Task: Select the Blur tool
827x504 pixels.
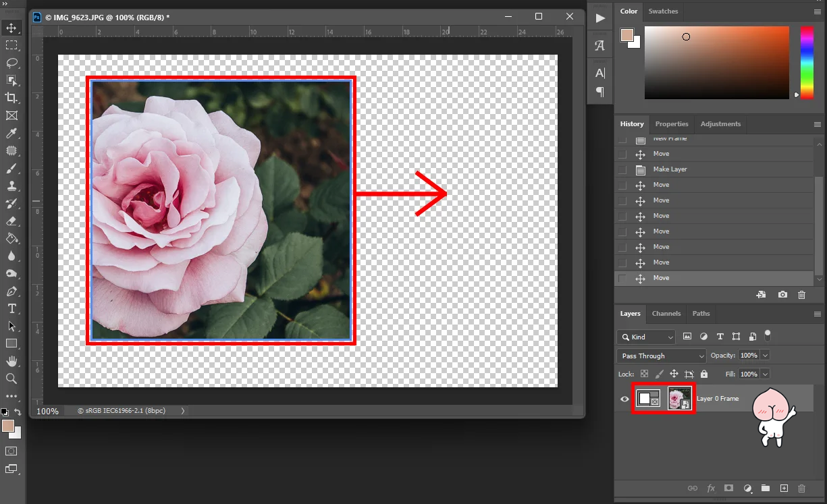Action: point(11,256)
